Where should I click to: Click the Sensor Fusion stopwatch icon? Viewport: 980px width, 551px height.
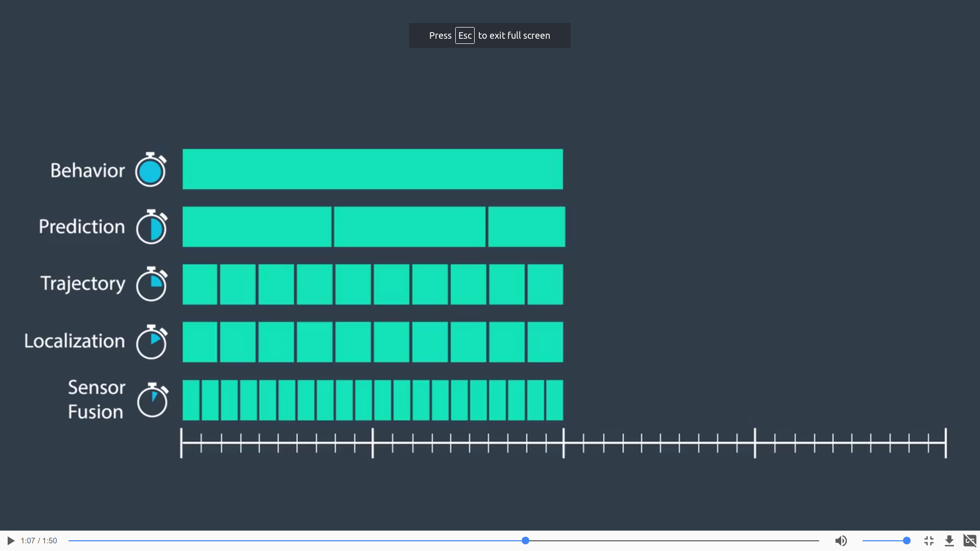pyautogui.click(x=152, y=400)
